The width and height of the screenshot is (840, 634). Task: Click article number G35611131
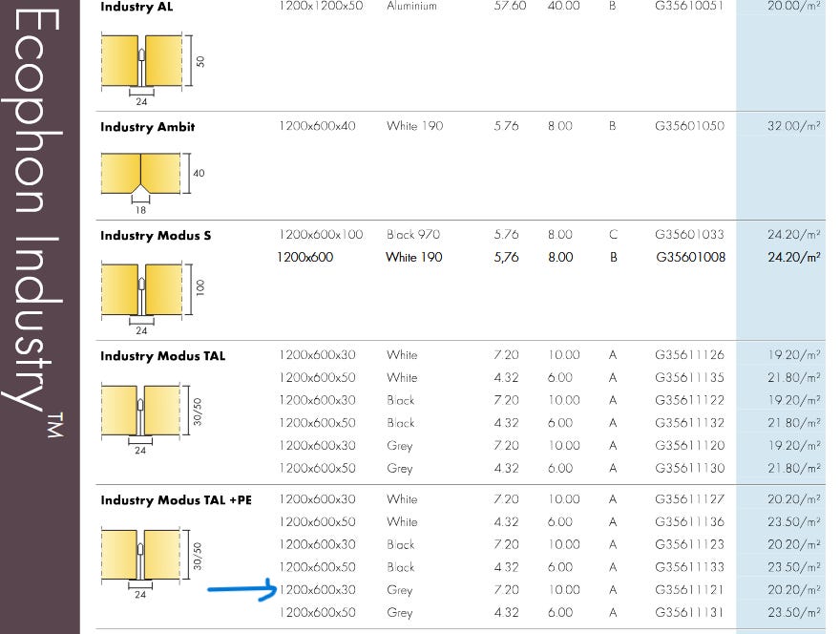(689, 613)
